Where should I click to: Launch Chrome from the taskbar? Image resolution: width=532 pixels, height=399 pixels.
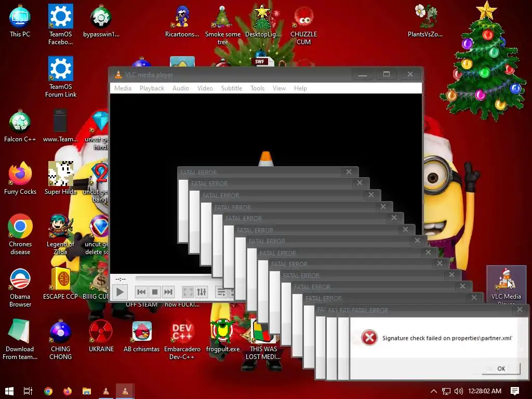48,391
